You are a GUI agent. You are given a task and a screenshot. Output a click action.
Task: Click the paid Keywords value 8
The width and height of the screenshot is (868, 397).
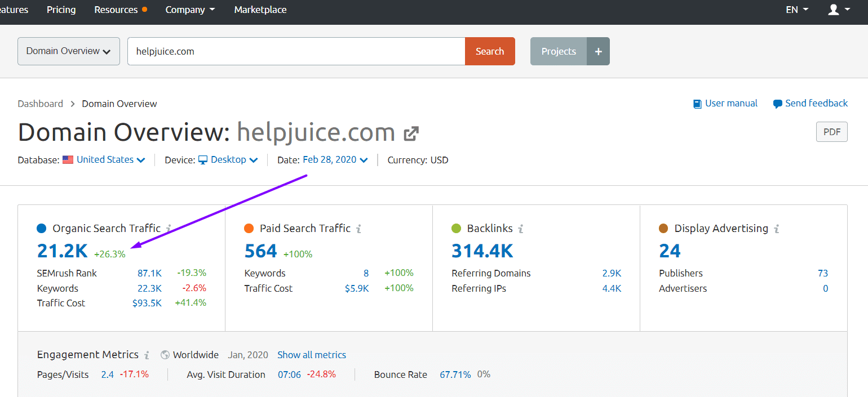tap(366, 273)
